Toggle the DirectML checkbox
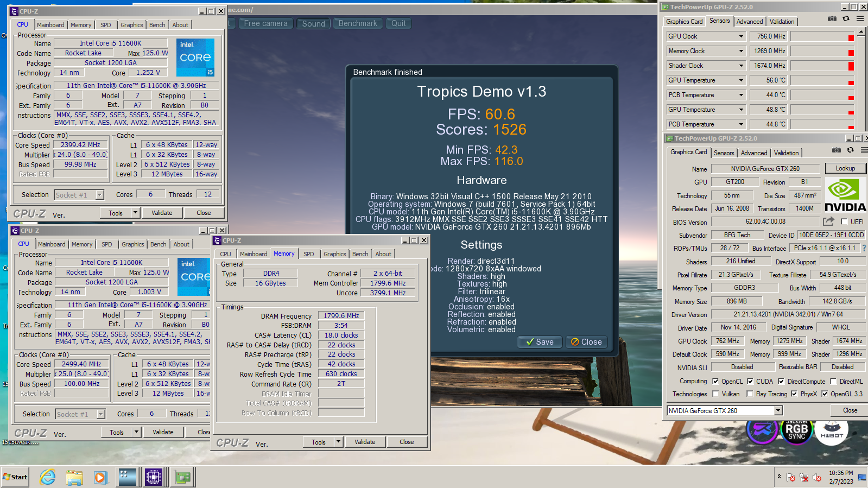The image size is (868, 488). (833, 381)
